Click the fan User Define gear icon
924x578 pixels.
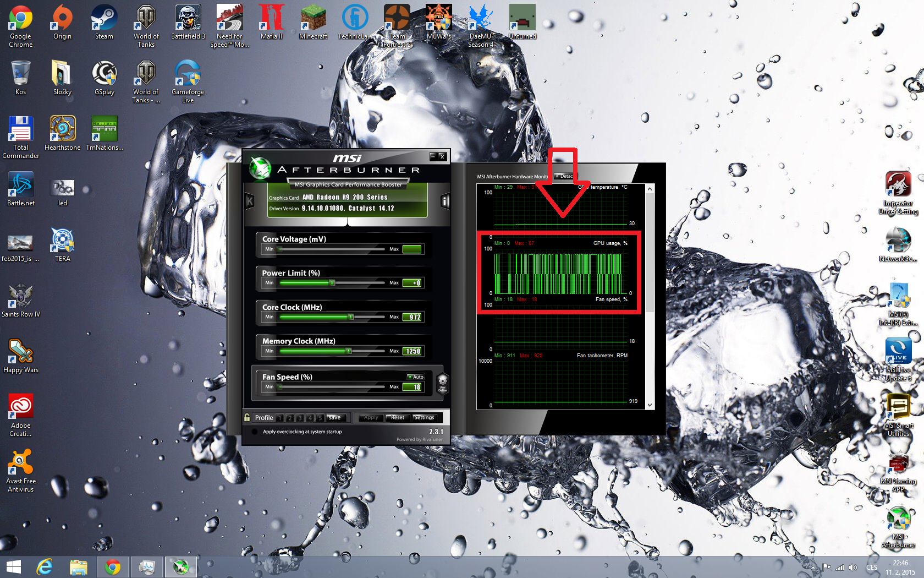tap(442, 382)
